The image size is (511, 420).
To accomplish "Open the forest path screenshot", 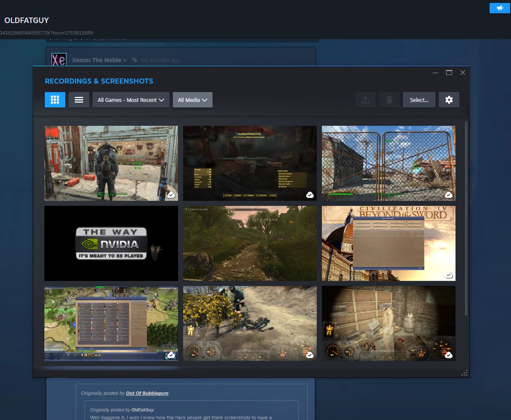I will [x=250, y=243].
